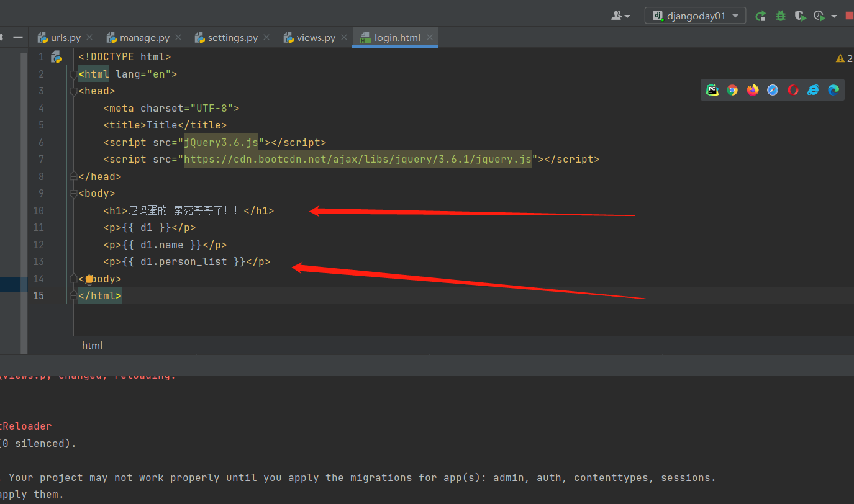Open the user account icon menu
The width and height of the screenshot is (854, 504).
[620, 16]
